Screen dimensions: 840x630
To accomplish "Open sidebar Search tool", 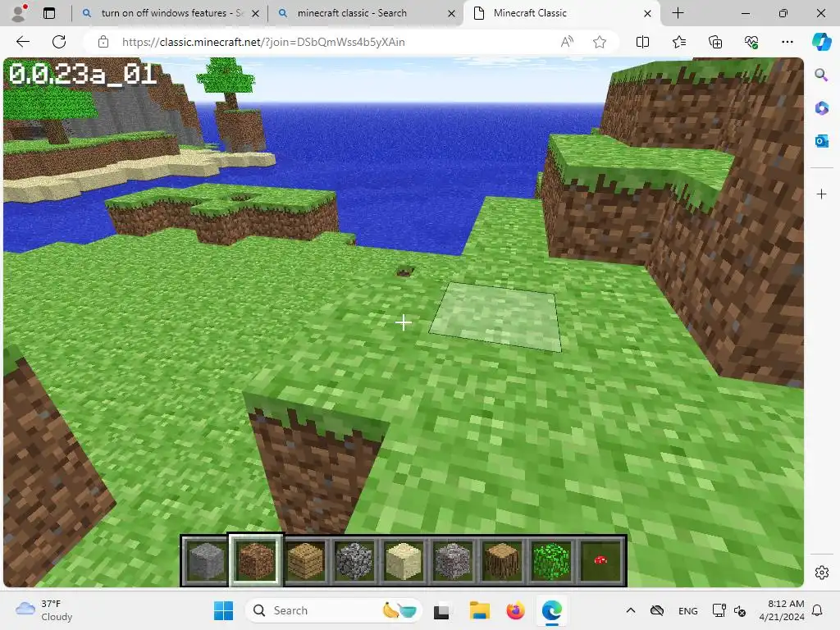I will [x=821, y=75].
